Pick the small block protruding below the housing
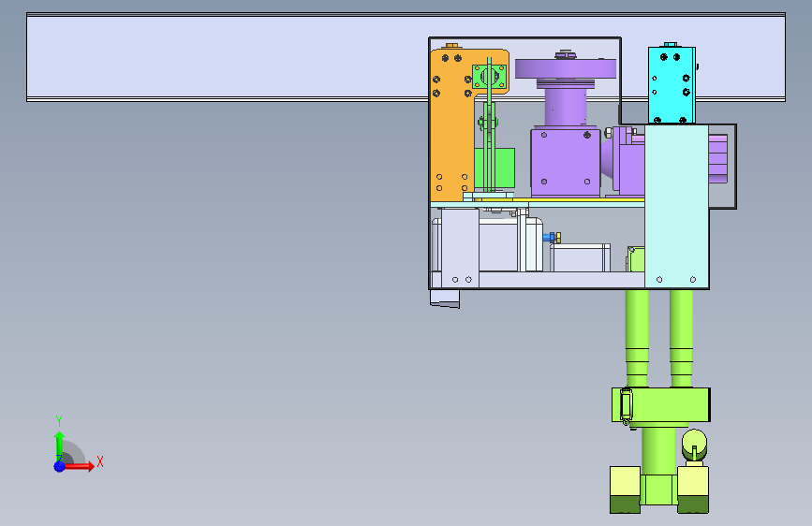Image resolution: width=812 pixels, height=526 pixels. pyautogui.click(x=445, y=299)
